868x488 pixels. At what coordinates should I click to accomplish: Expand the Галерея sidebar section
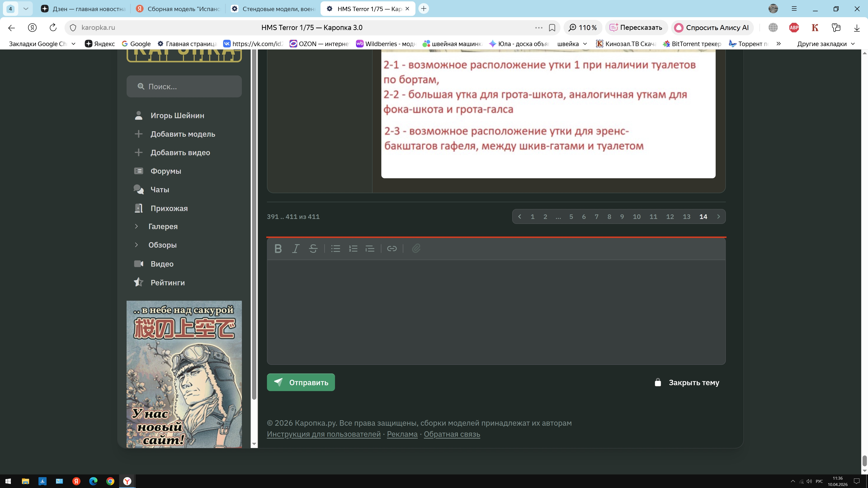(x=163, y=226)
